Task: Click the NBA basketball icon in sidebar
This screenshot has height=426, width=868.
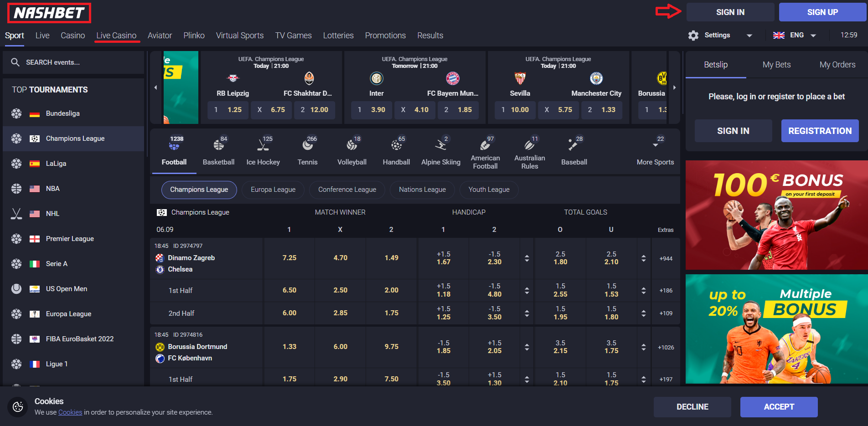Action: [x=16, y=189]
